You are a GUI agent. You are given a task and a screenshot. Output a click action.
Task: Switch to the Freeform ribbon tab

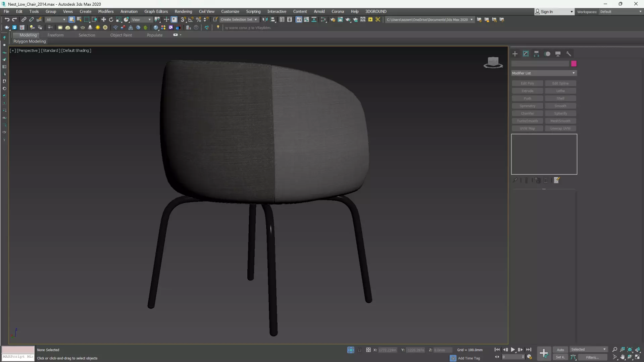pyautogui.click(x=55, y=35)
